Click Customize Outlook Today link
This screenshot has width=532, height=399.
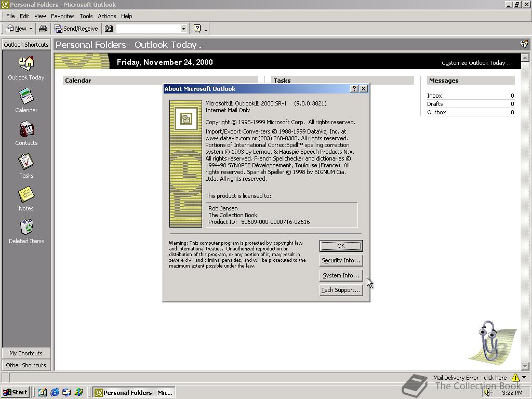[x=477, y=63]
